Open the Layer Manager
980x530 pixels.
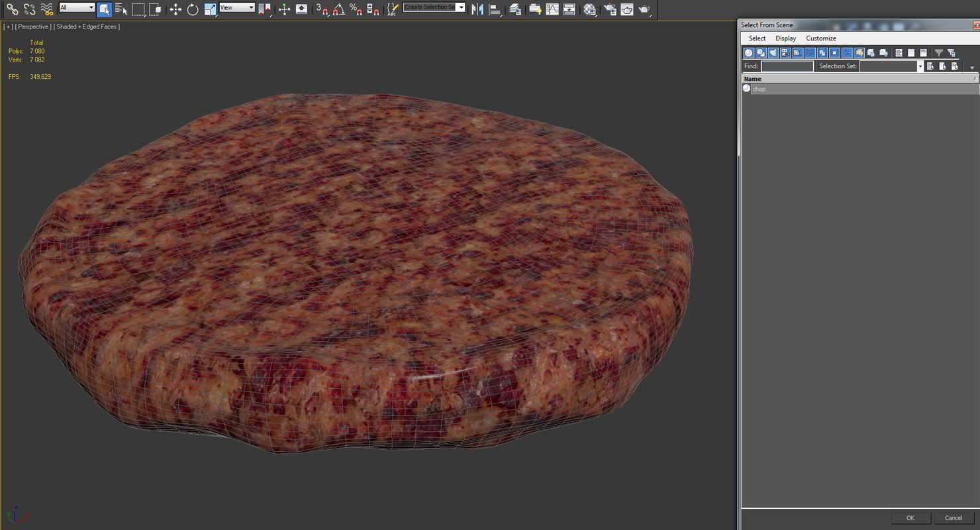pos(514,9)
